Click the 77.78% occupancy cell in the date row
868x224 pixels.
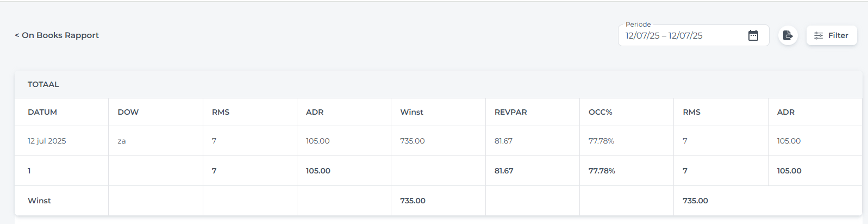pos(601,141)
